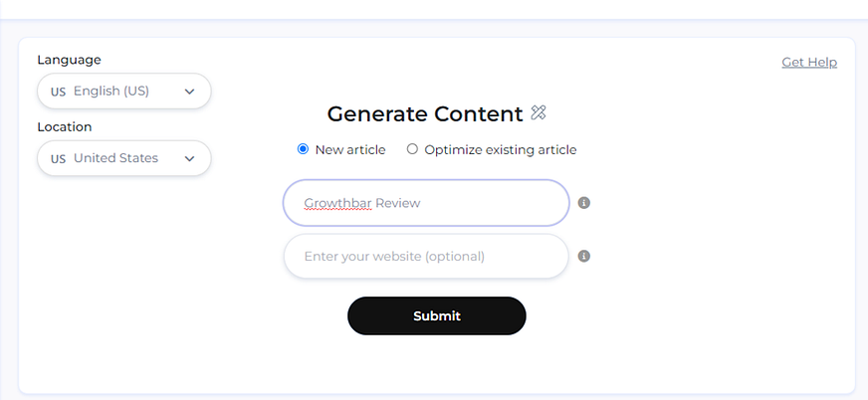Focus the Growthbar Review keyword input field
This screenshot has height=400, width=868.
[426, 203]
